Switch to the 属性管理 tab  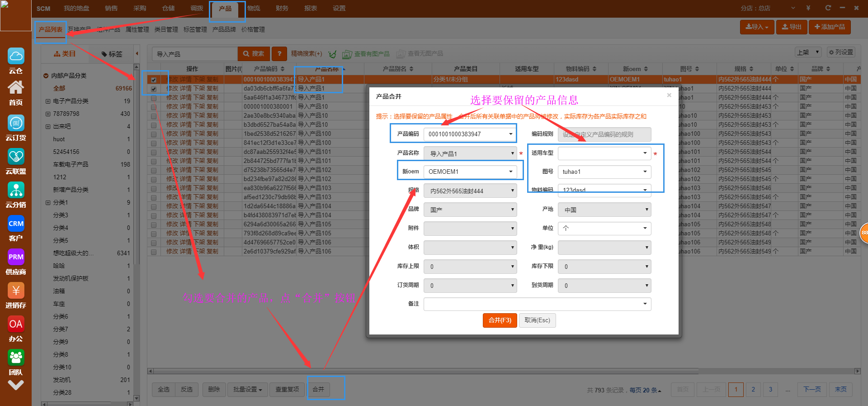pos(137,29)
